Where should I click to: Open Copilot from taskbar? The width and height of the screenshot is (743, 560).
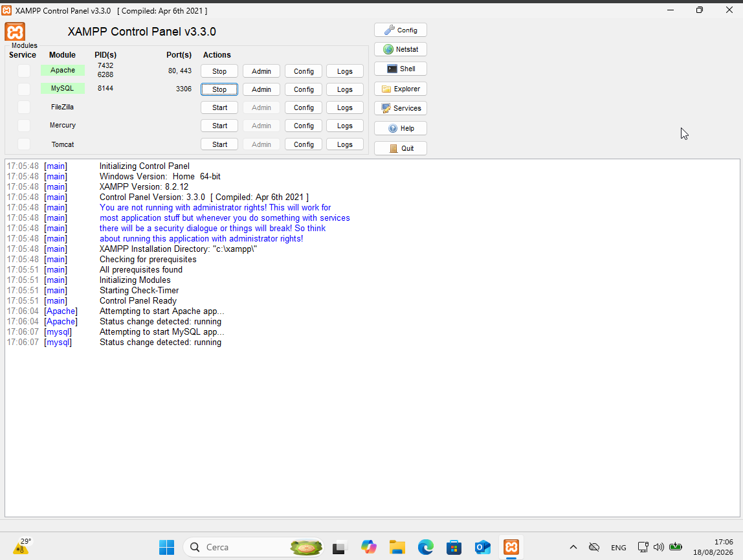coord(368,547)
